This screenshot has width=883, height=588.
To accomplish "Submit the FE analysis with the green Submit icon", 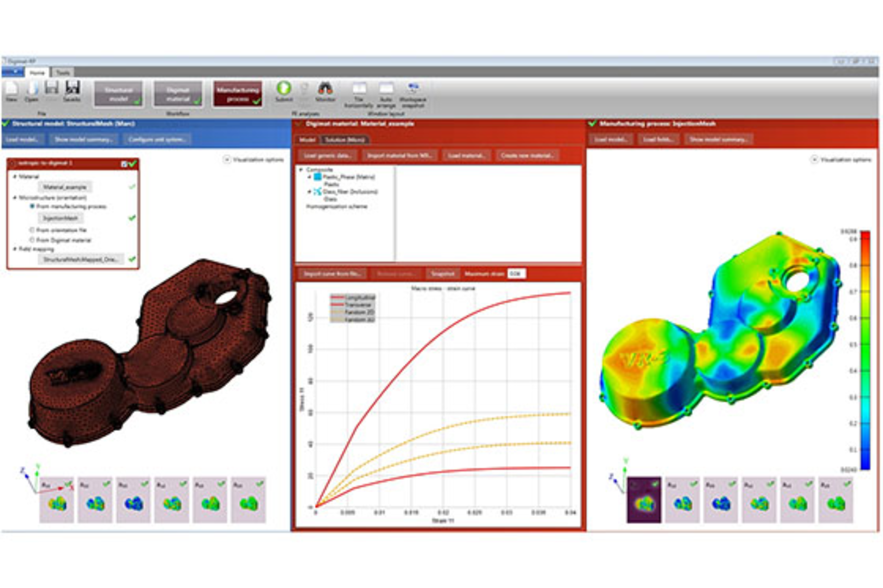I will [x=284, y=88].
